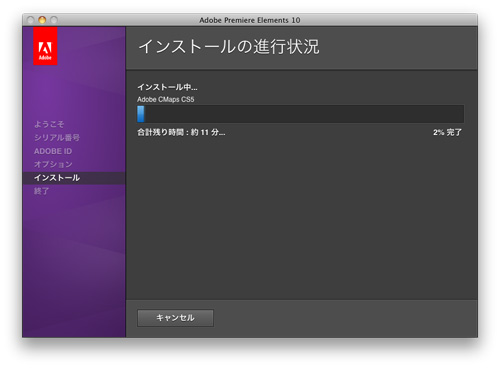Minimize the window with the yellow button
The width and height of the screenshot is (500, 368).
[x=42, y=20]
